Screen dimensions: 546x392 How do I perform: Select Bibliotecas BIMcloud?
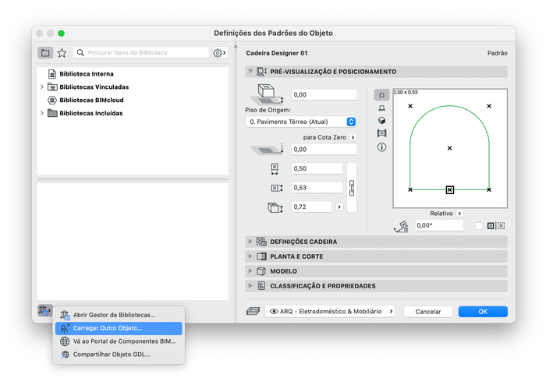[91, 101]
